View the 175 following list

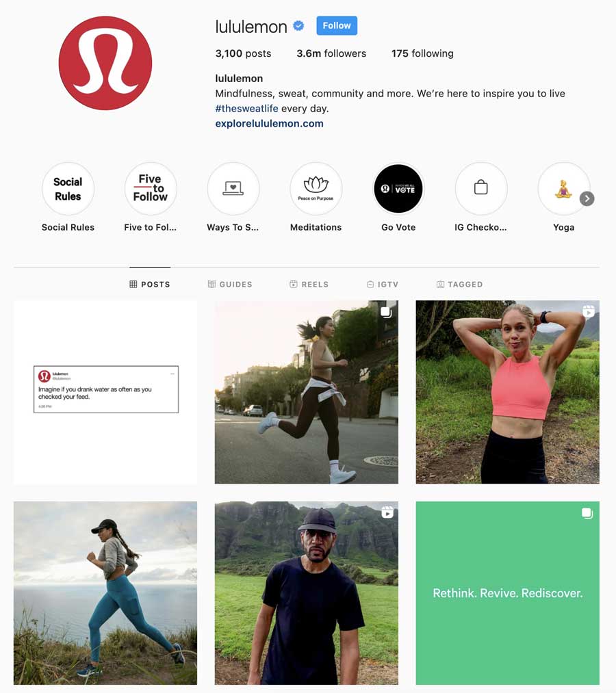[422, 53]
